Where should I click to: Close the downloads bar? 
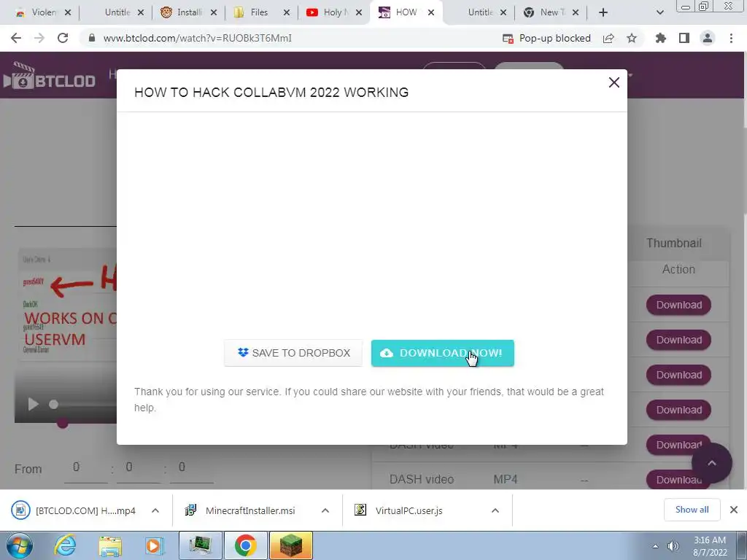click(x=734, y=510)
